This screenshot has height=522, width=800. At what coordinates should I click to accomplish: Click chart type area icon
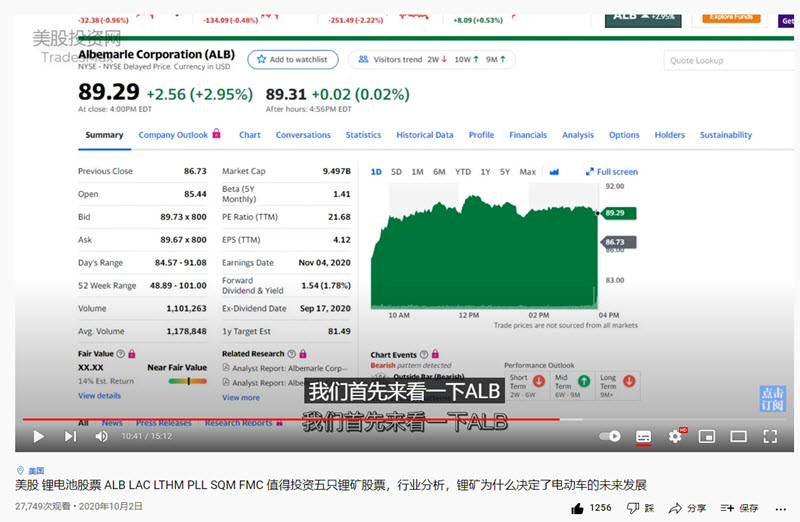pos(554,172)
